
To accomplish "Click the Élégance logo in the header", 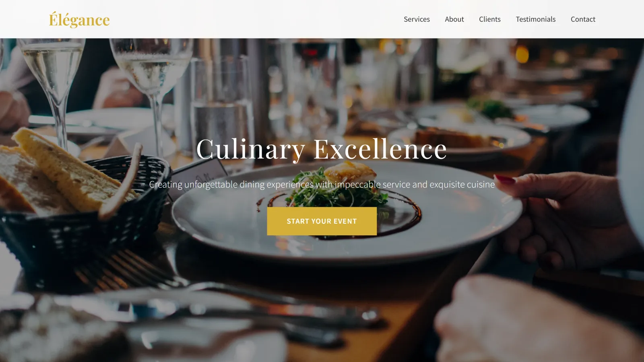I will [x=79, y=19].
